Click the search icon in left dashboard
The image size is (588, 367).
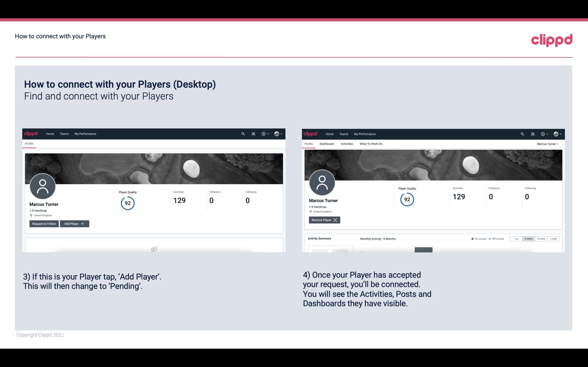point(243,133)
